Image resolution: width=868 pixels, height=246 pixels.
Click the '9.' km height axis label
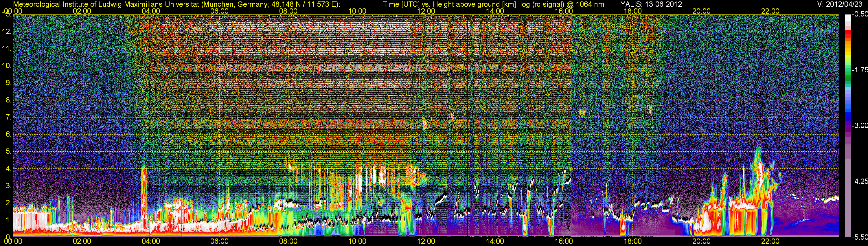pyautogui.click(x=8, y=83)
